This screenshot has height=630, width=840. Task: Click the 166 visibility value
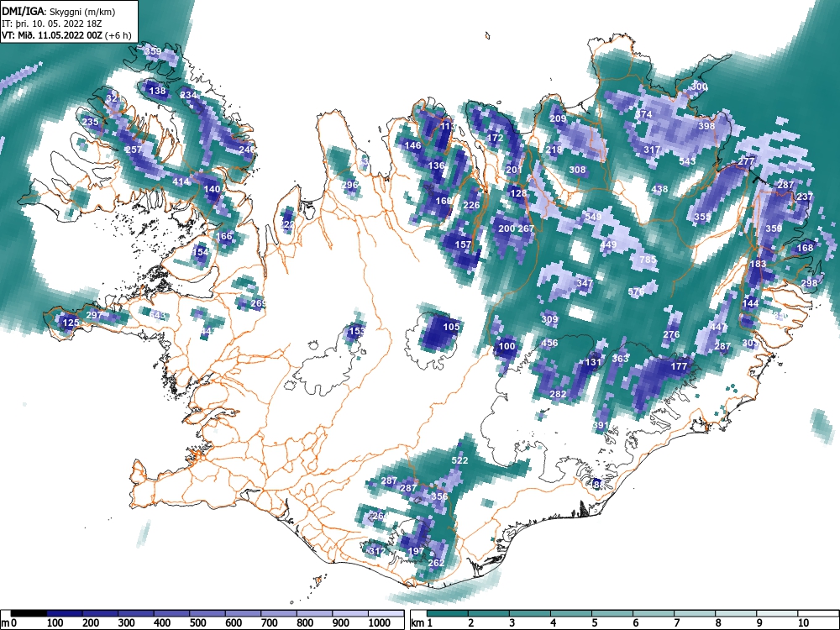(224, 236)
